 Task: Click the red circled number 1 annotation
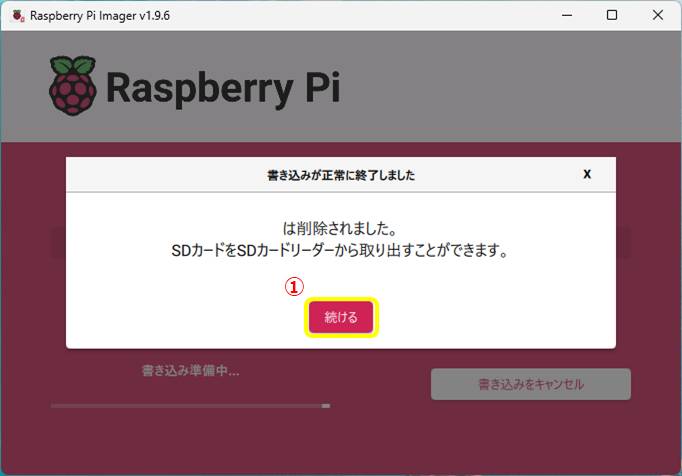294,287
